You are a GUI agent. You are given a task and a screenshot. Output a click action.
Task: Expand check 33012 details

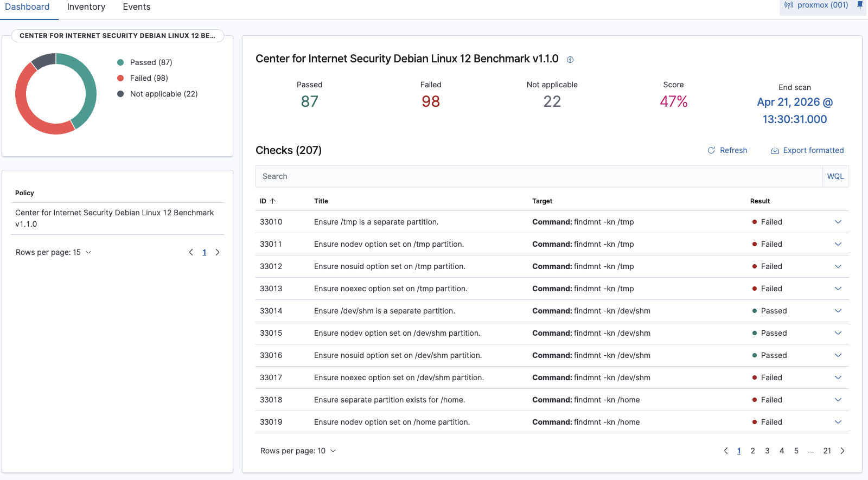click(838, 266)
